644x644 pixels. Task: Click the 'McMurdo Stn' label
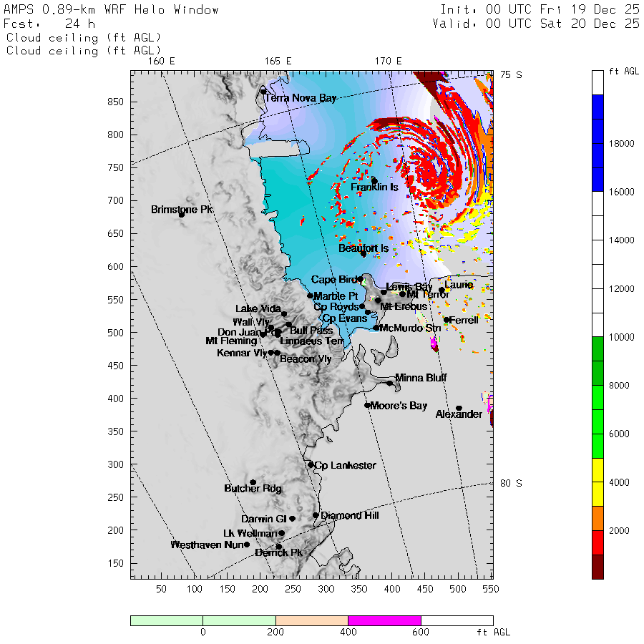click(x=410, y=328)
